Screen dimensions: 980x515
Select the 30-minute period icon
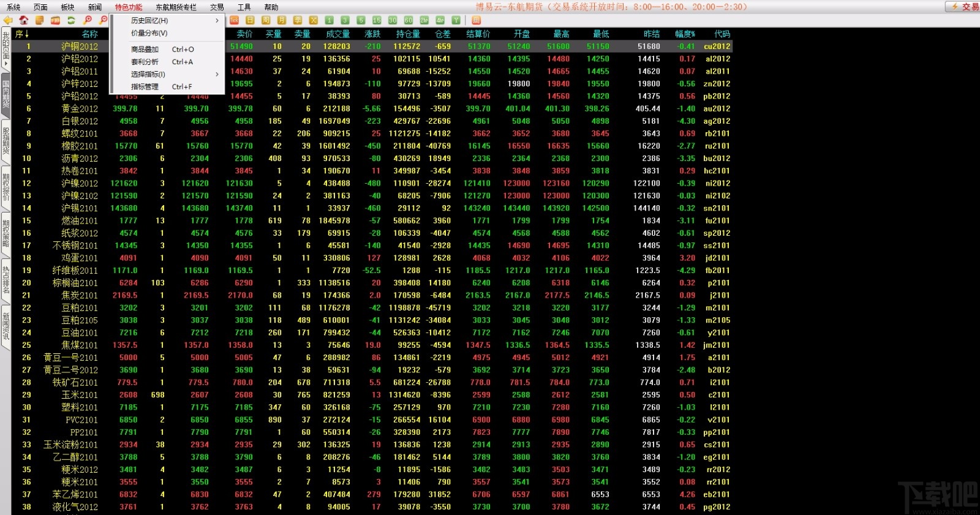[393, 20]
